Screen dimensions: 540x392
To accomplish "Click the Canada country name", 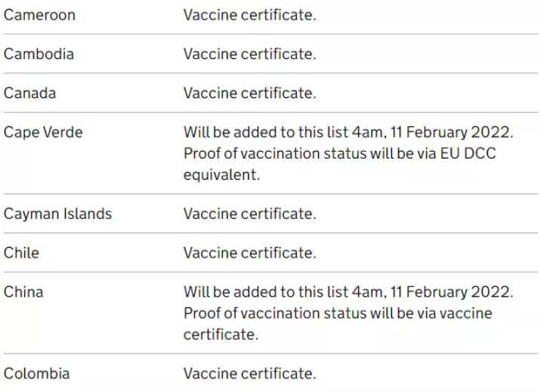I will coord(29,93).
